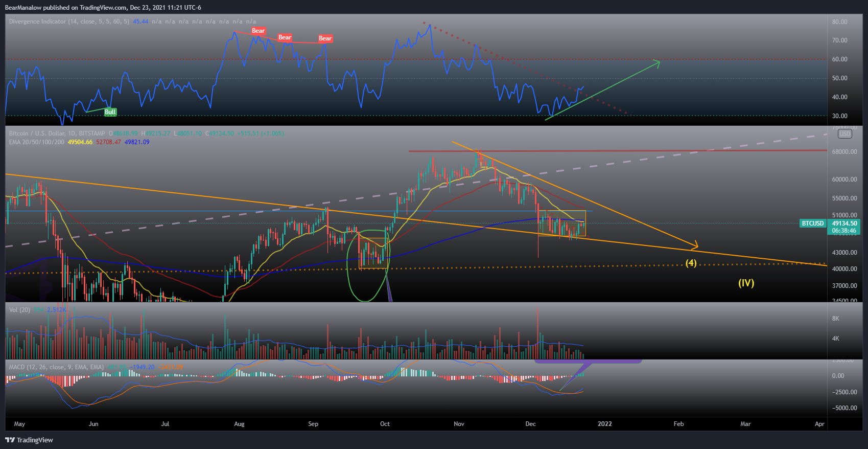Image resolution: width=868 pixels, height=449 pixels.
Task: Click the 60000.00 price axis label
Action: (844, 179)
